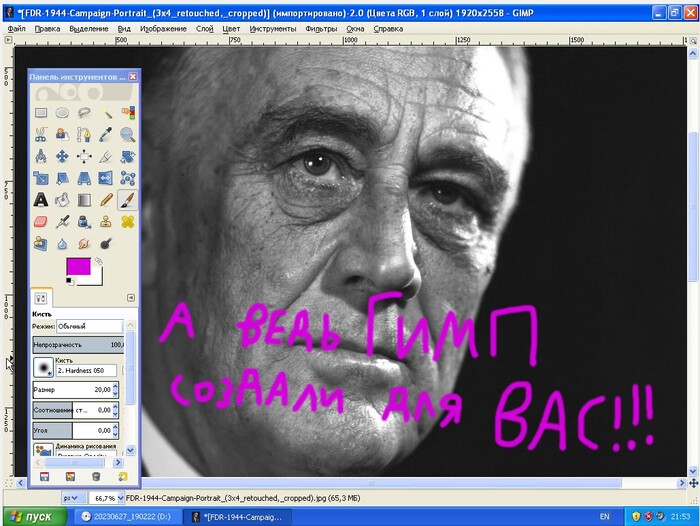
Task: Select the Zoom magnifier tool
Action: [128, 134]
